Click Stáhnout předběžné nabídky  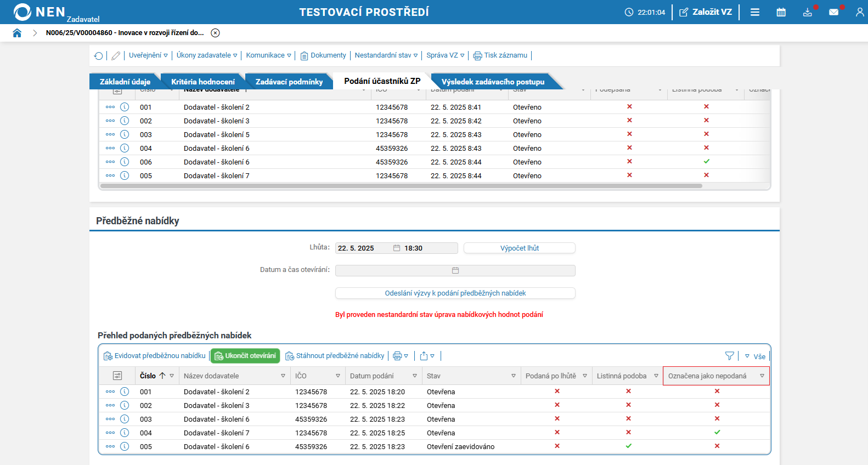pos(335,356)
